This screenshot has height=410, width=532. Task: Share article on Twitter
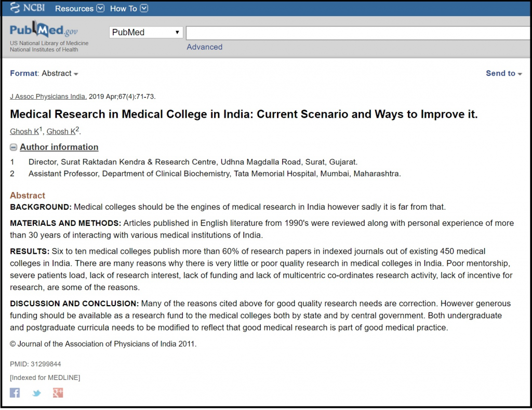point(36,393)
